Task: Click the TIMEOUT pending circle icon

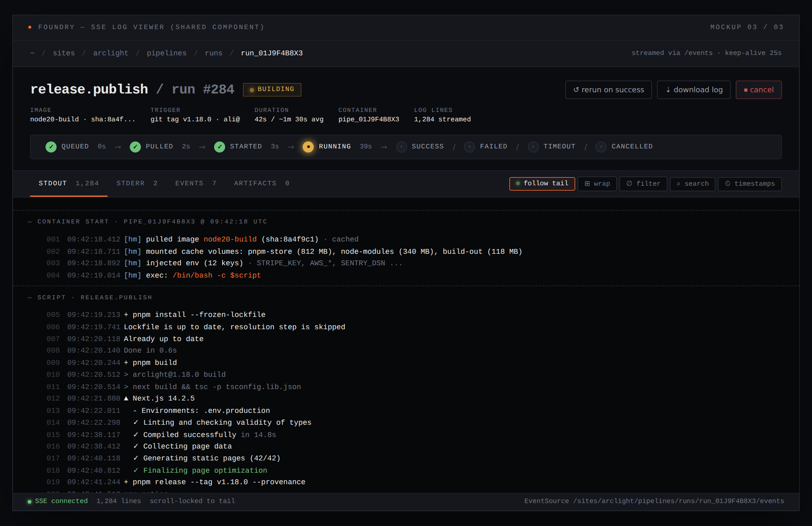Action: pyautogui.click(x=533, y=147)
